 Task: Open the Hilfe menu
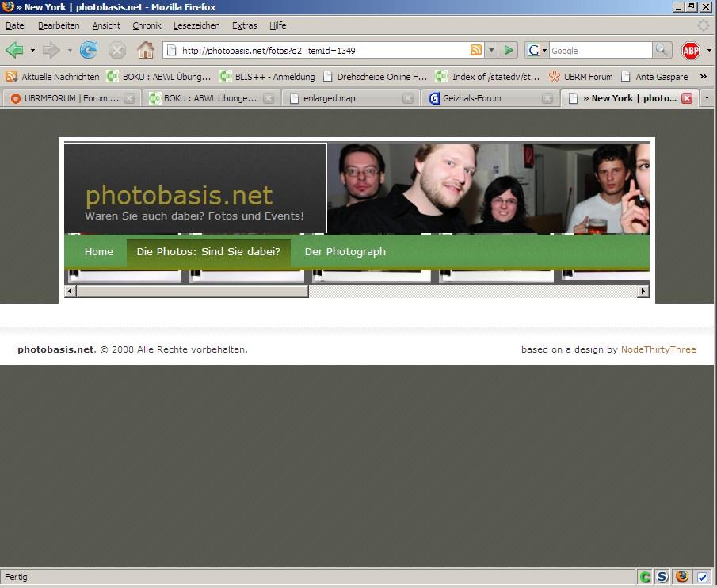click(x=277, y=25)
